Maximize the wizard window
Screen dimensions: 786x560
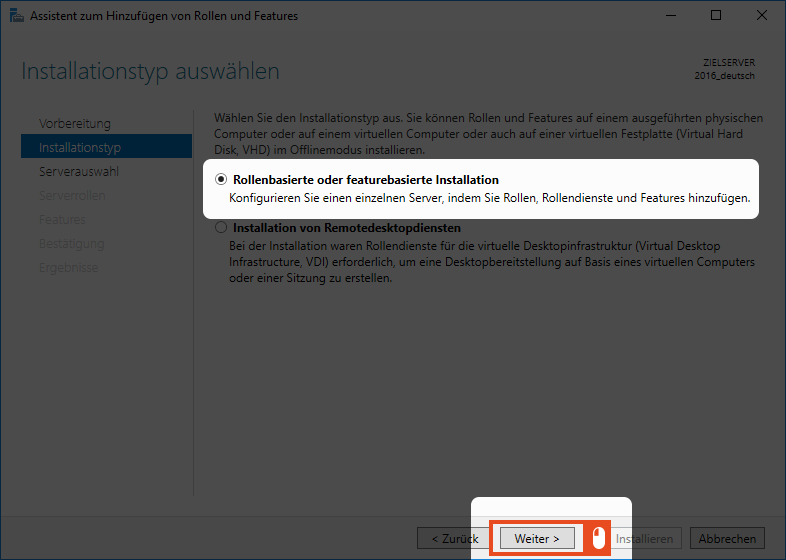[716, 16]
